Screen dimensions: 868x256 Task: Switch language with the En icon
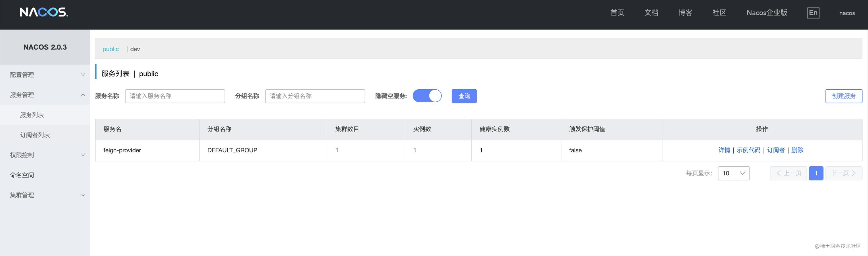[813, 13]
